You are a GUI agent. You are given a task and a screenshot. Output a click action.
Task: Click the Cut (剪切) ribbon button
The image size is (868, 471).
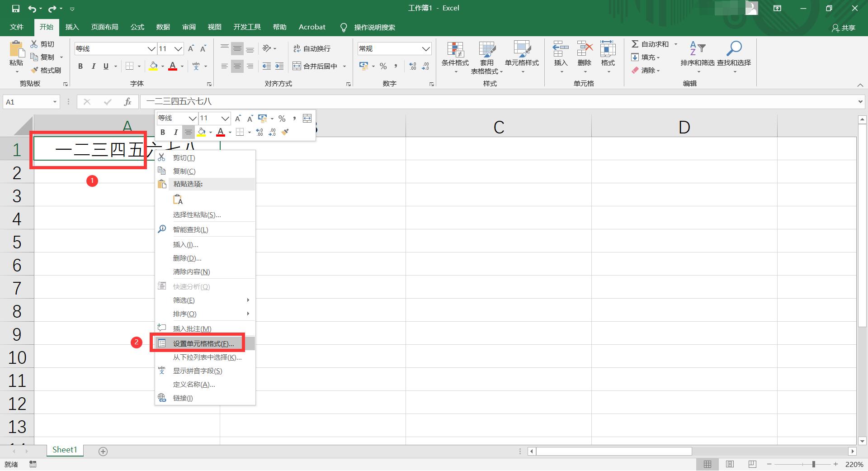coord(42,44)
